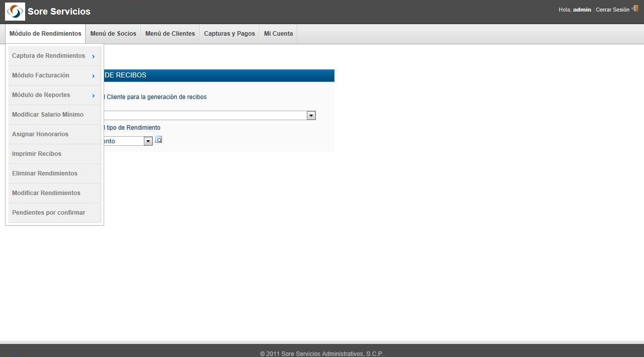Open the Menú de Socios tab
Viewport: 644px width, 357px height.
tap(113, 34)
